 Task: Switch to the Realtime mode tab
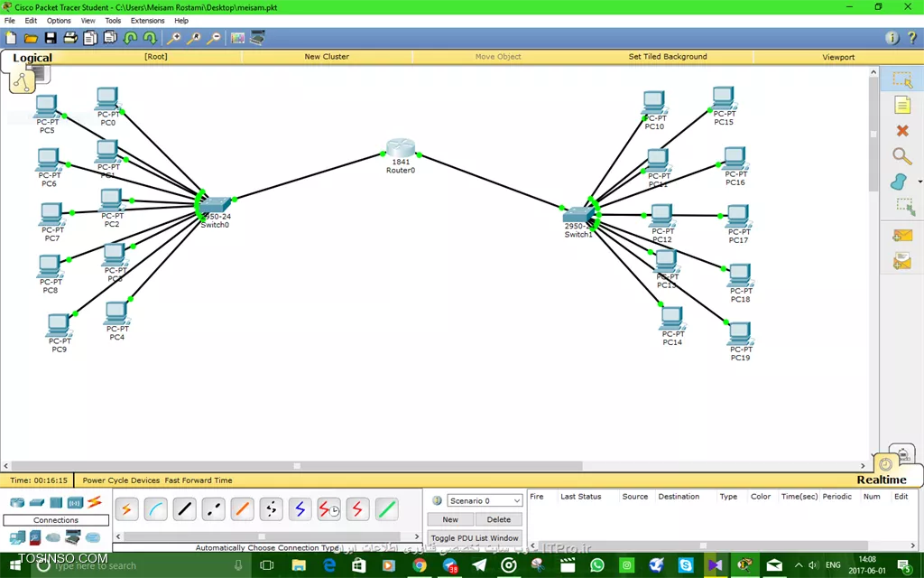882,480
